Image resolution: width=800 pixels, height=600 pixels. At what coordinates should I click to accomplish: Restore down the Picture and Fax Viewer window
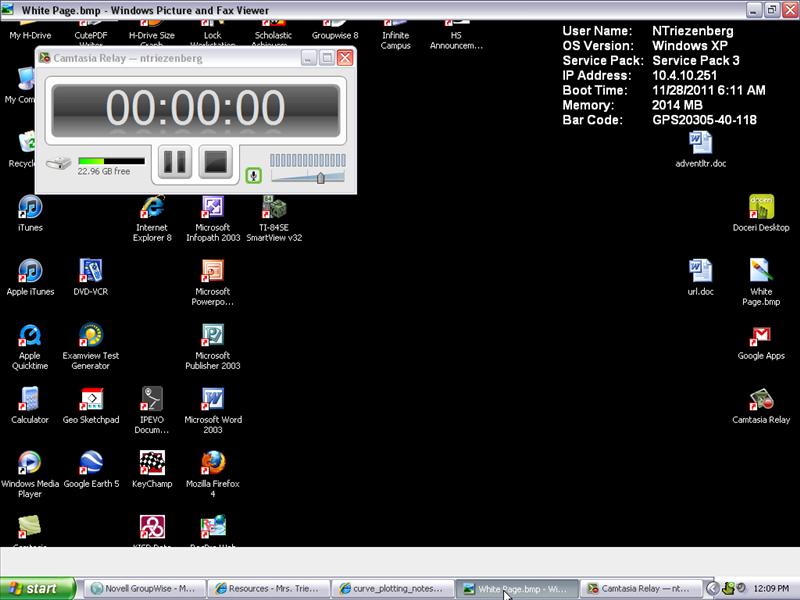tap(771, 10)
